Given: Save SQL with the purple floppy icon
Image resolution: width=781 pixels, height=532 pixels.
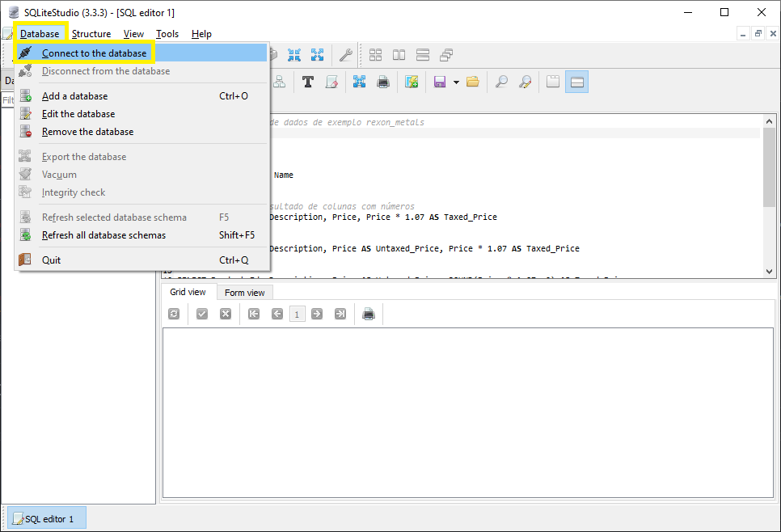Looking at the screenshot, I should [439, 82].
